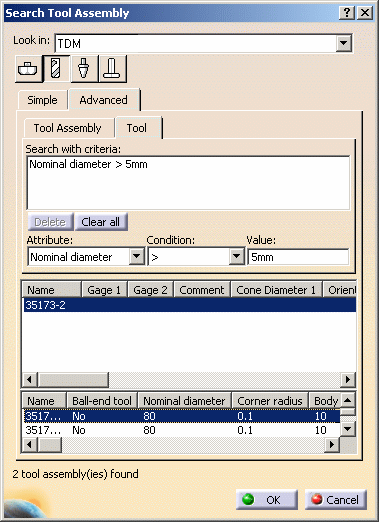The height and width of the screenshot is (522, 379).
Task: Click down scroll arrow in tool results list
Action: click(x=348, y=429)
